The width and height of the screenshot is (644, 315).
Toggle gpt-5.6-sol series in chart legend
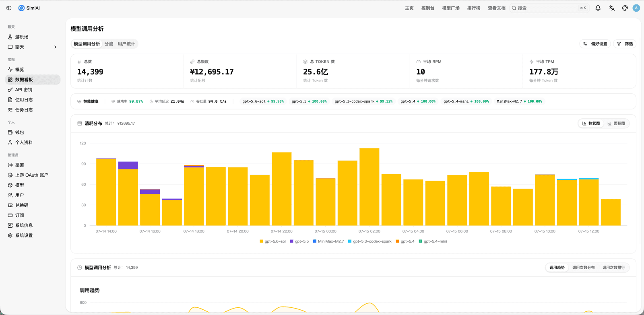point(272,241)
